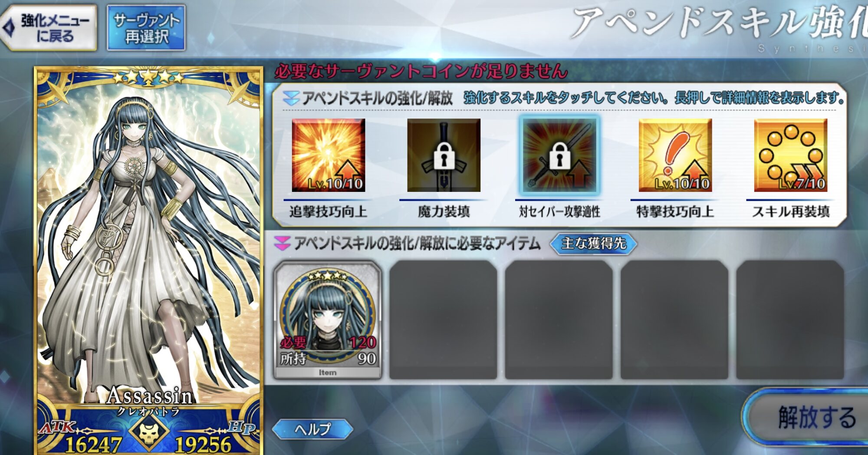Screen dimensions: 868x455
Task: Open サーヴァント再選択 to reselect servant
Action: coord(146,28)
